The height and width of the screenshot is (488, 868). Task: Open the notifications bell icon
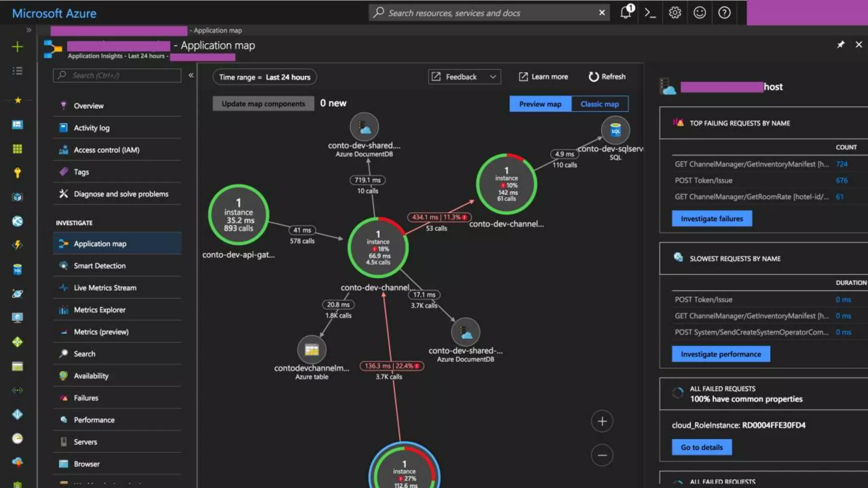coord(626,12)
